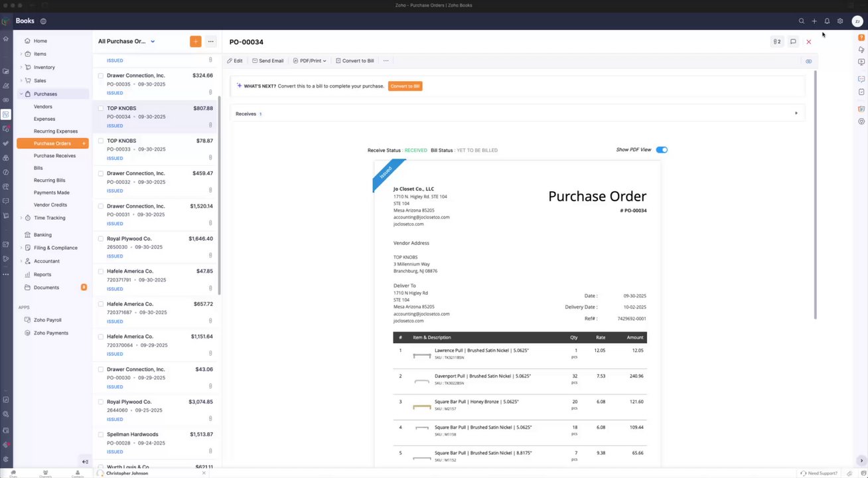868x478 pixels.
Task: Open the chat bubble icon in right rail
Action: click(861, 79)
